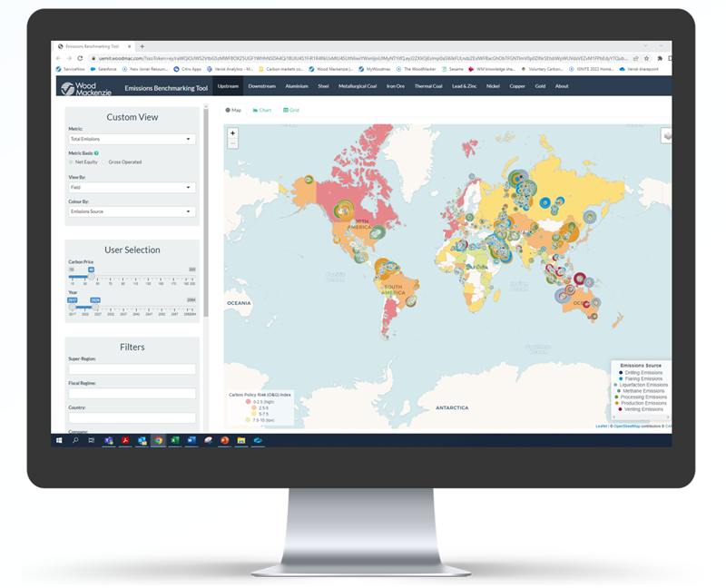Image resolution: width=726 pixels, height=588 pixels.
Task: Open the View By dropdown set to Field
Action: tap(132, 188)
